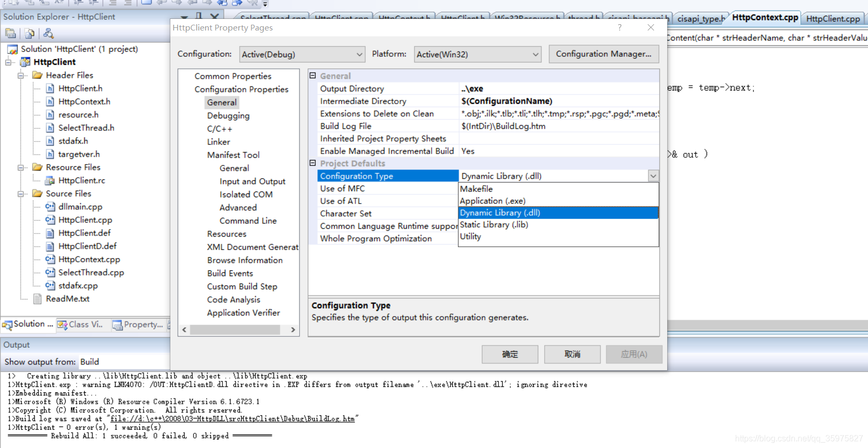Click the property tree scroll right arrow
Image resolution: width=868 pixels, height=448 pixels.
coord(293,330)
